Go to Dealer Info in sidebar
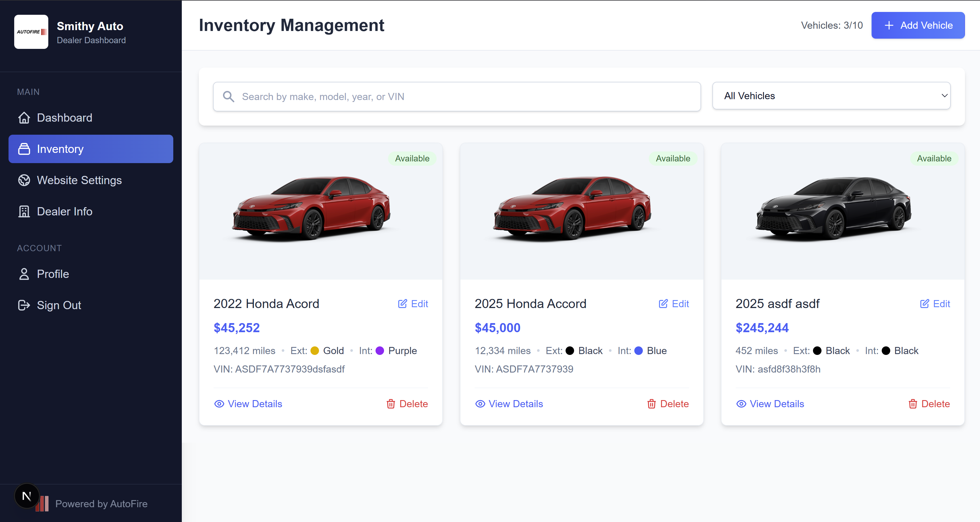Screen dimensions: 980x522 pyautogui.click(x=65, y=211)
